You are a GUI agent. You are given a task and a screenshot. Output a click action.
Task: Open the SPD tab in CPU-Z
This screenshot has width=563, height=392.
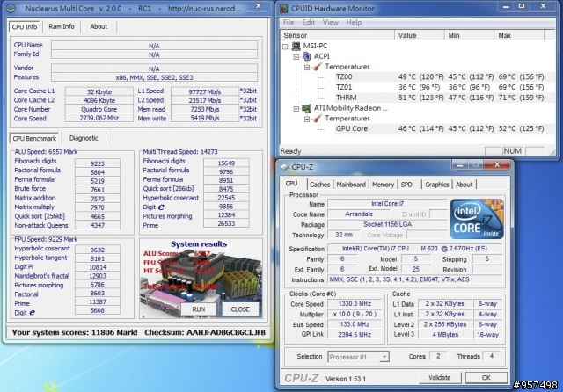pos(406,185)
